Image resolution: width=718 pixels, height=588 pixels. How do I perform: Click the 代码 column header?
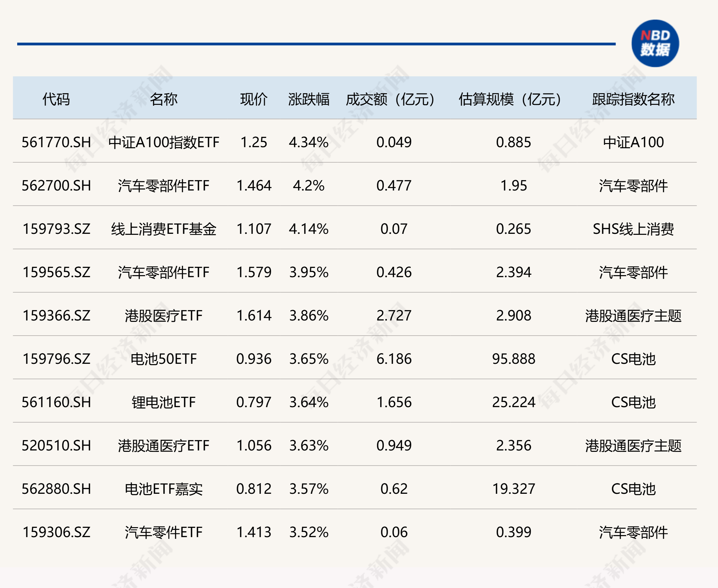pyautogui.click(x=56, y=99)
